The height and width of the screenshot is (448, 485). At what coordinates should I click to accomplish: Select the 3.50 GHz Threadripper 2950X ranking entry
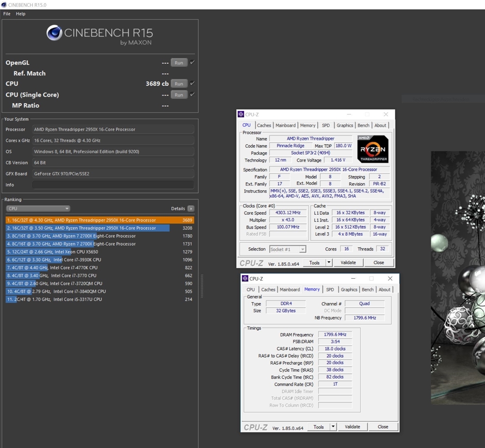99,228
